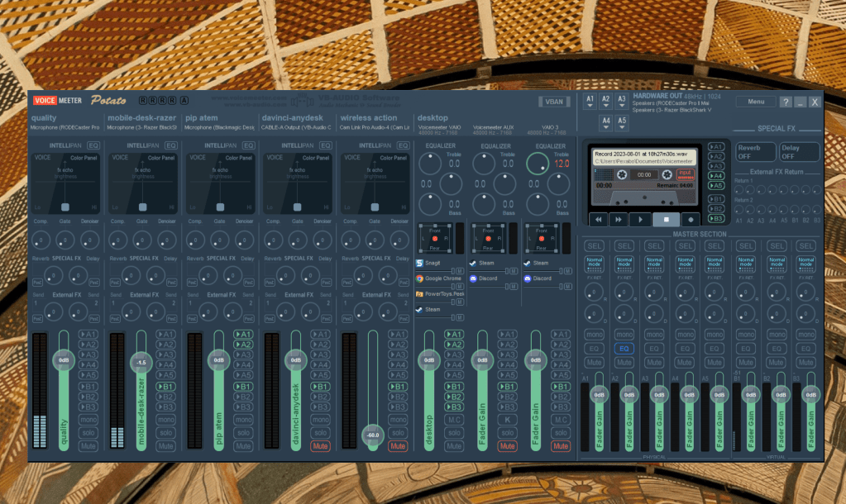
Task: Click the Gate knob on the wireless action strip
Action: pyautogui.click(x=375, y=240)
